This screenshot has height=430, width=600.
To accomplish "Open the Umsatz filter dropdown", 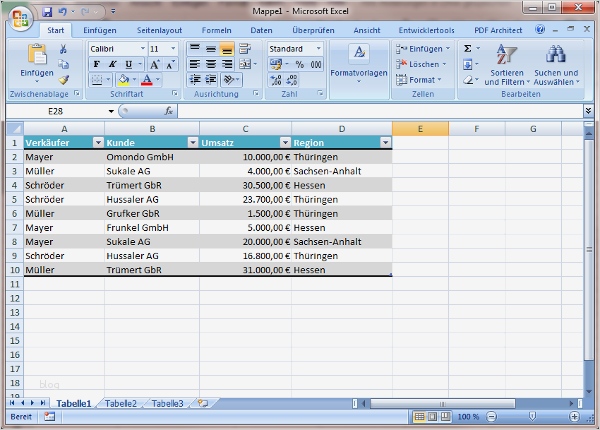I will point(285,143).
